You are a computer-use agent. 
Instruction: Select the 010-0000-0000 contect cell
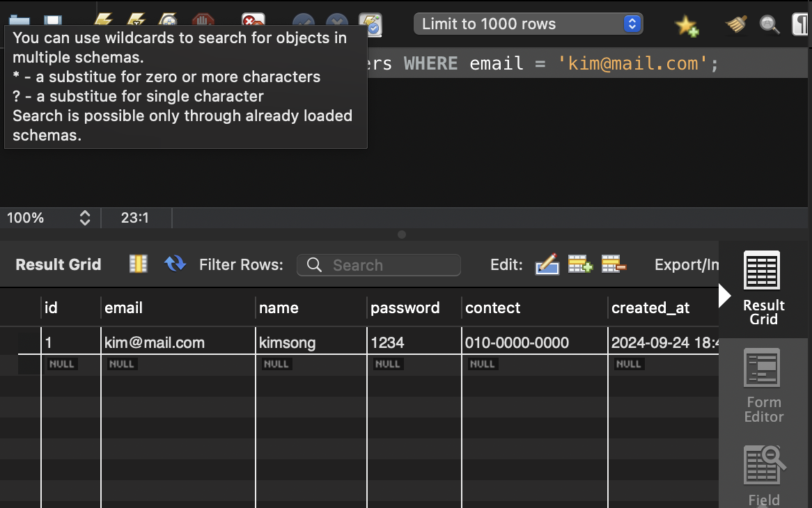click(534, 342)
